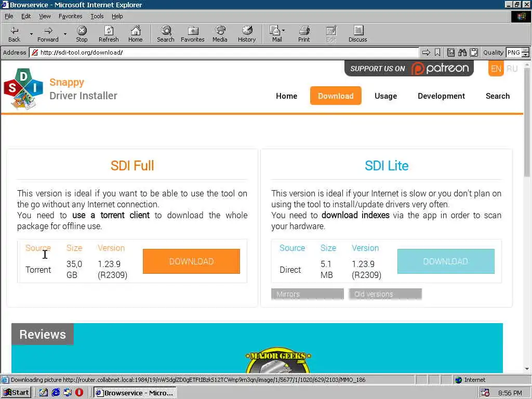Launch Opera from the quick launch bar
Viewport: 532px width, 399px height.
point(79,393)
